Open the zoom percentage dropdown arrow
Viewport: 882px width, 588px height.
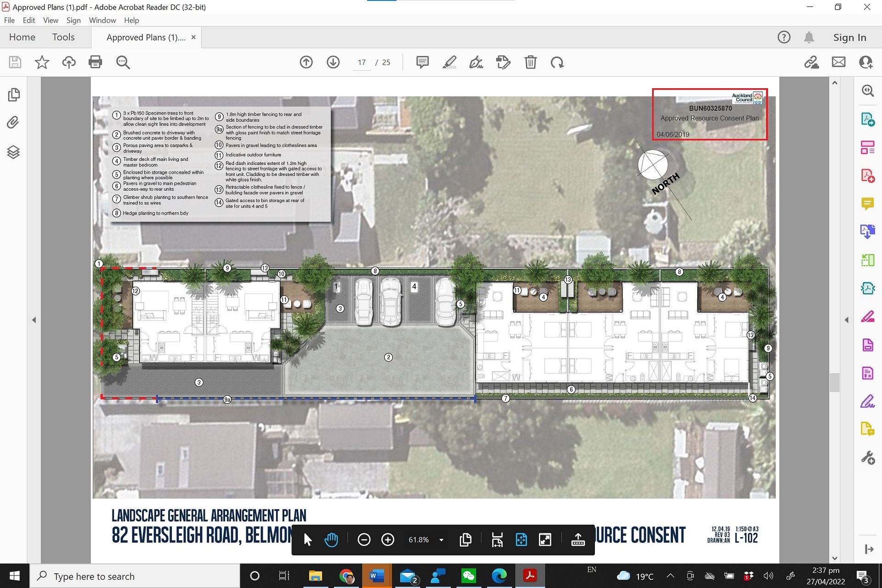click(441, 540)
